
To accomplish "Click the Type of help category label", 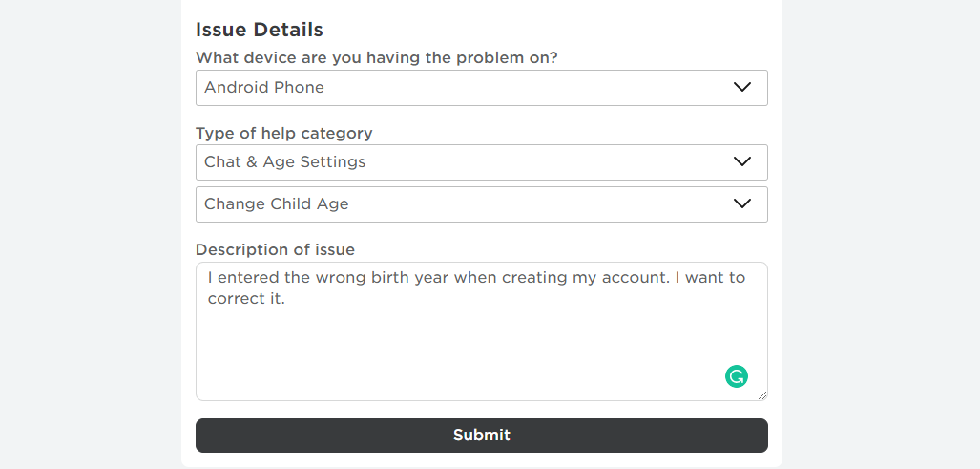I will point(283,133).
